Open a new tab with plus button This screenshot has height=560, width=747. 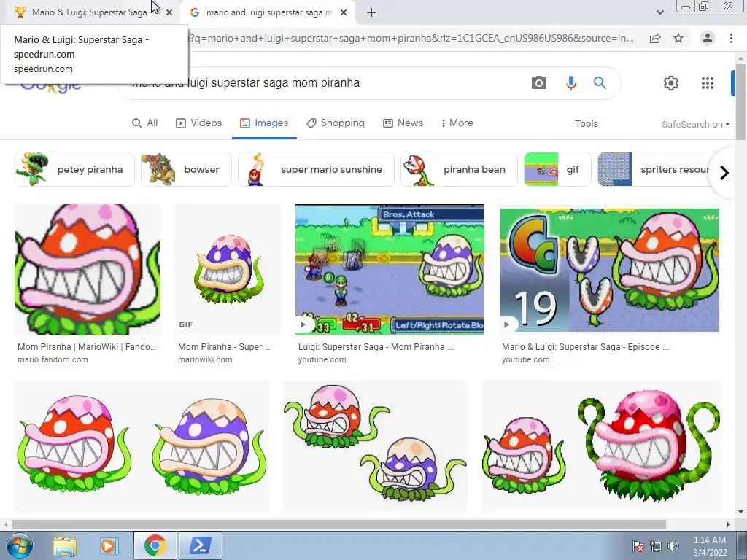(x=371, y=12)
